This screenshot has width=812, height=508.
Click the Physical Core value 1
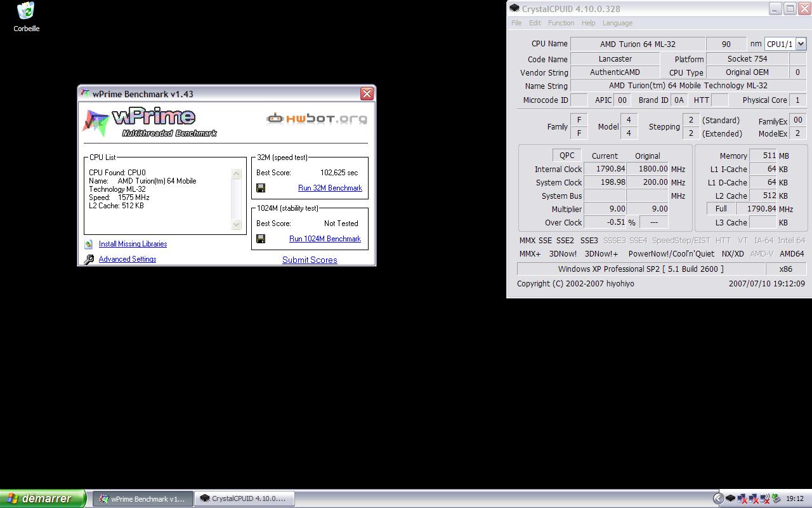tap(798, 100)
